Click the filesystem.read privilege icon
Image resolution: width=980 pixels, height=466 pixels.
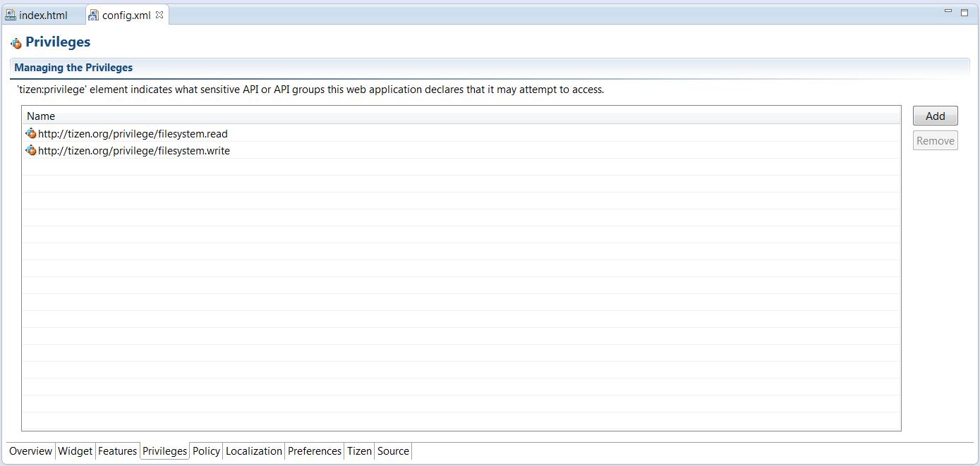click(x=31, y=133)
